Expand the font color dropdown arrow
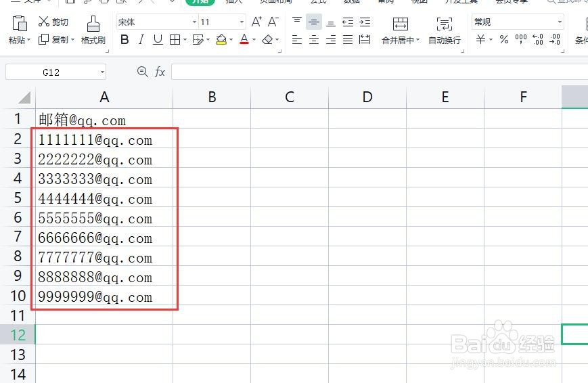Screen dimensions: 588x383 254,40
